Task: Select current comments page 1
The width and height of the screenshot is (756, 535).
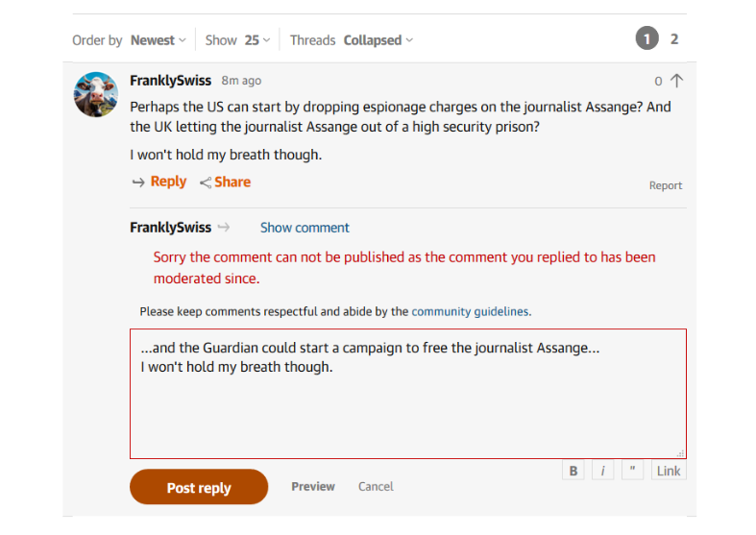Action: pyautogui.click(x=647, y=38)
